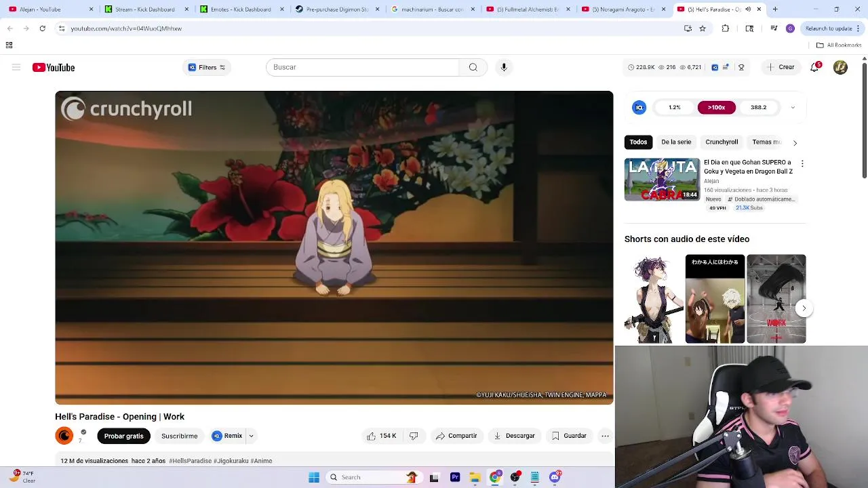The height and width of the screenshot is (488, 868).
Task: Select the Todos chip
Action: click(x=638, y=142)
